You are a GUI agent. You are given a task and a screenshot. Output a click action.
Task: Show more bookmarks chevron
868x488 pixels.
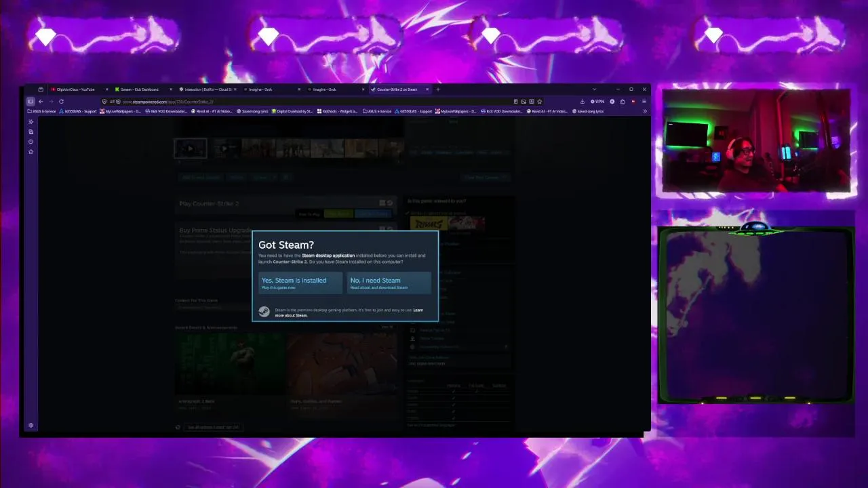click(x=644, y=111)
